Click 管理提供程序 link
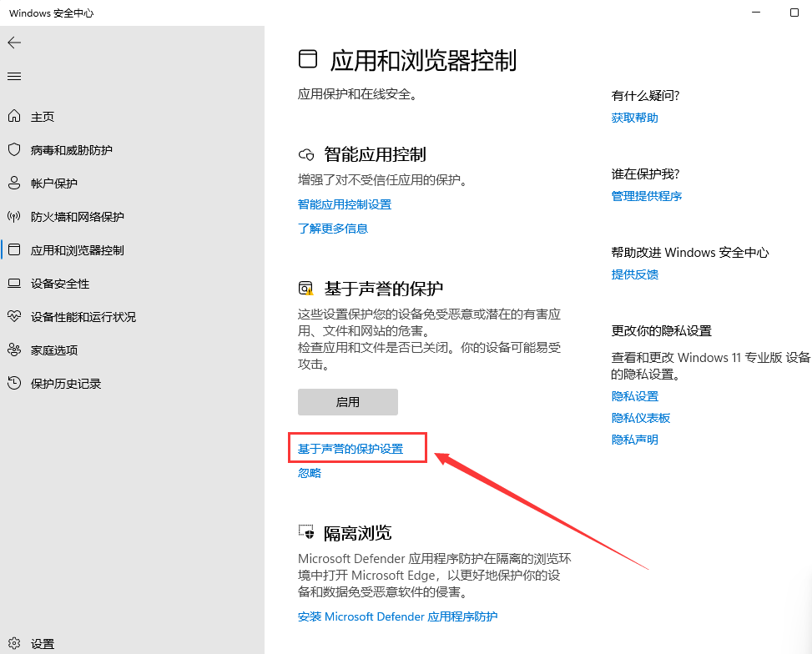 pos(646,196)
